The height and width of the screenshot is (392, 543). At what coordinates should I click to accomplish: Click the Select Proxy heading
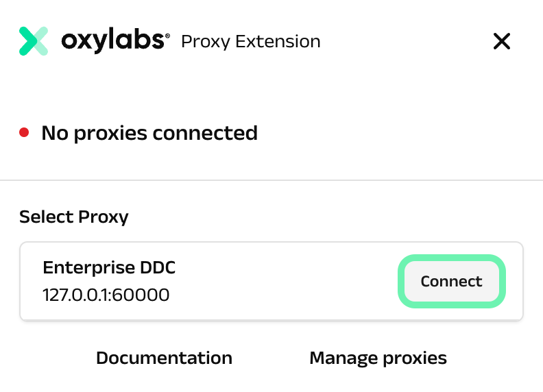point(74,217)
